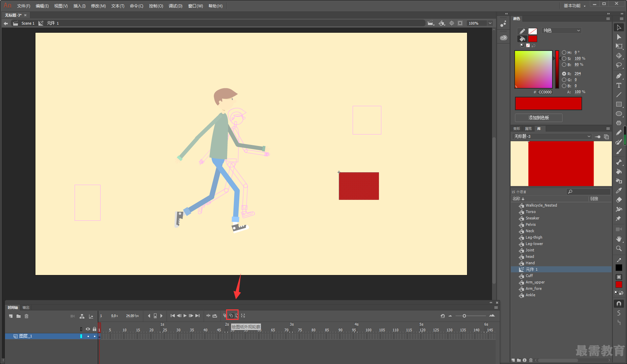Screen dimensions: 627x364
Task: Select the Lasso tool
Action: click(x=619, y=65)
